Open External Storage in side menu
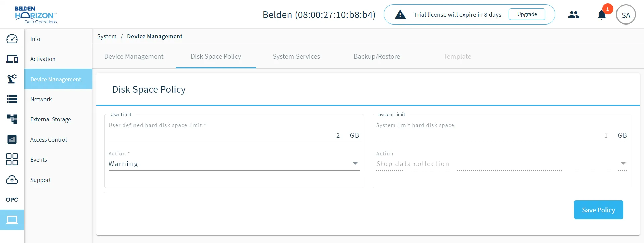The width and height of the screenshot is (644, 243). click(x=58, y=119)
